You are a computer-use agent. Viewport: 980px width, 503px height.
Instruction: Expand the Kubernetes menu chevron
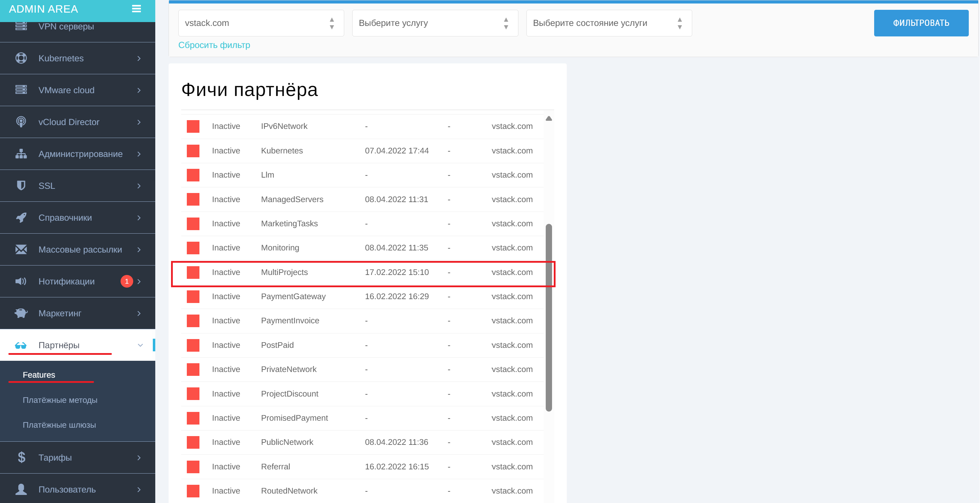(x=139, y=58)
